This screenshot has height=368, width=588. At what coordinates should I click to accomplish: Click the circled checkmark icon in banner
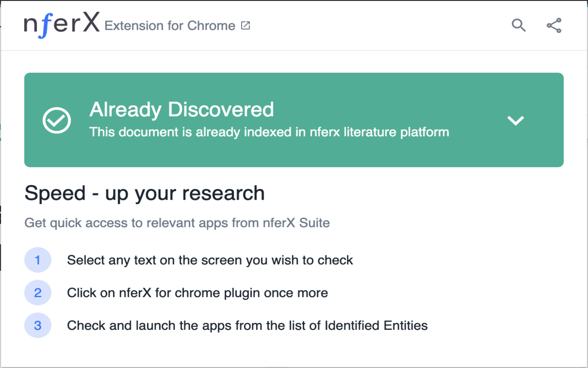pyautogui.click(x=57, y=120)
